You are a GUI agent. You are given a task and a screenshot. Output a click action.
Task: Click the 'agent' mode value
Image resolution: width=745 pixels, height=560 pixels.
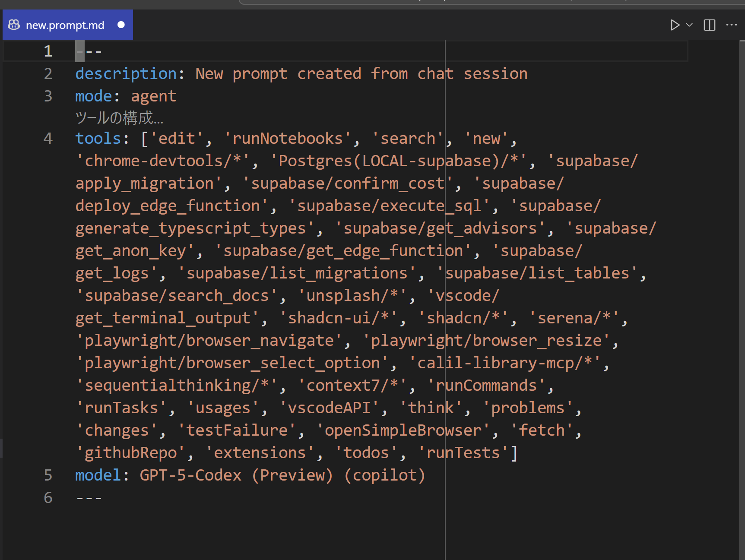[154, 96]
